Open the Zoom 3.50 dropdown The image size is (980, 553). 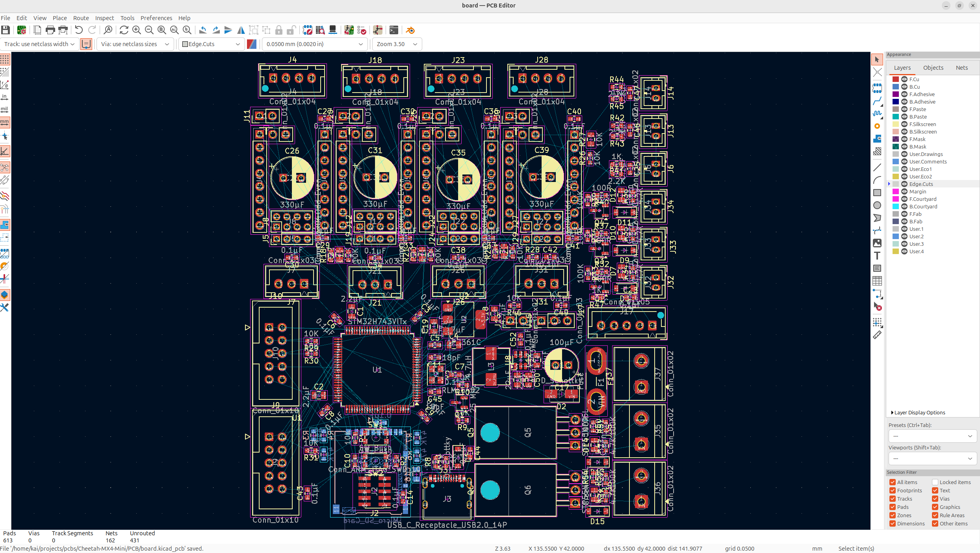tap(397, 44)
